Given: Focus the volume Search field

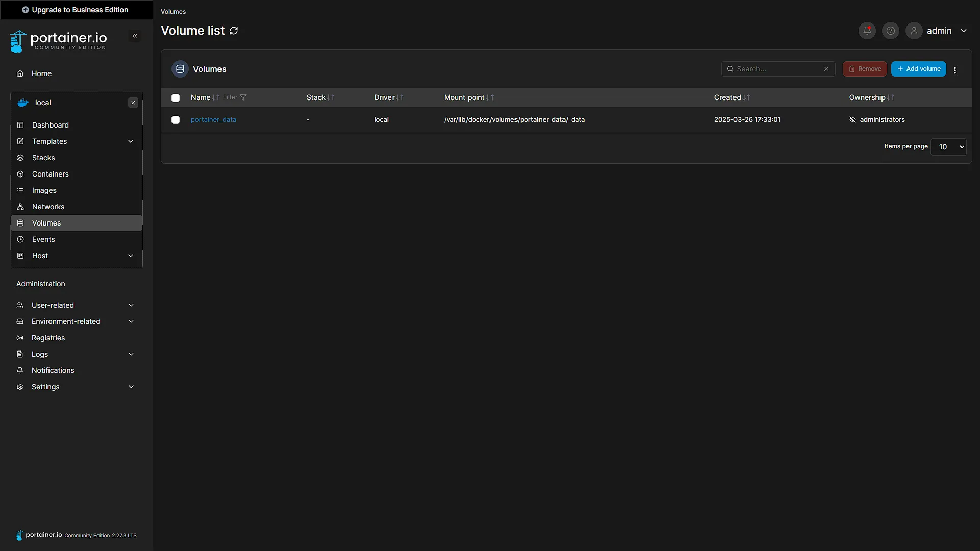Looking at the screenshot, I should [x=777, y=69].
